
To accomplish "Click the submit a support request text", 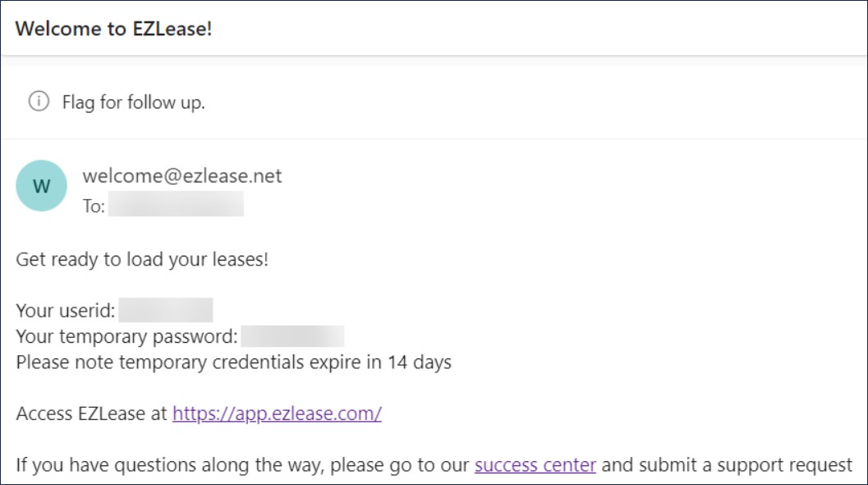I will 746,465.
